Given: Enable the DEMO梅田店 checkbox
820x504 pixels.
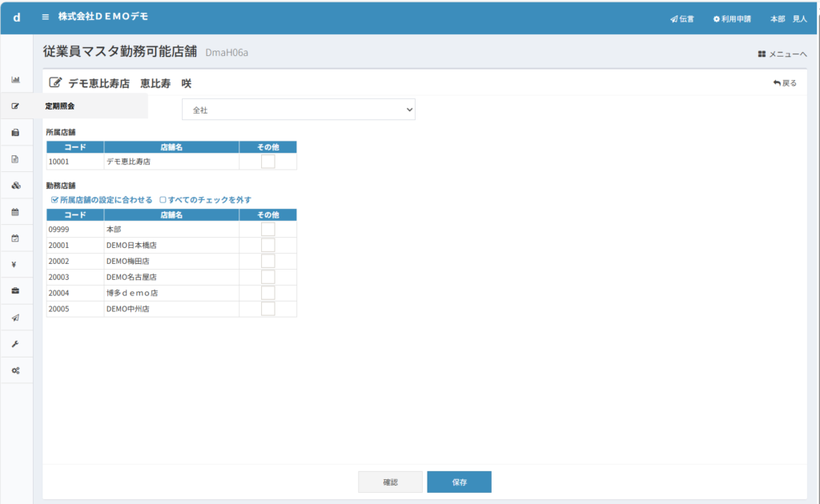Looking at the screenshot, I should (268, 261).
